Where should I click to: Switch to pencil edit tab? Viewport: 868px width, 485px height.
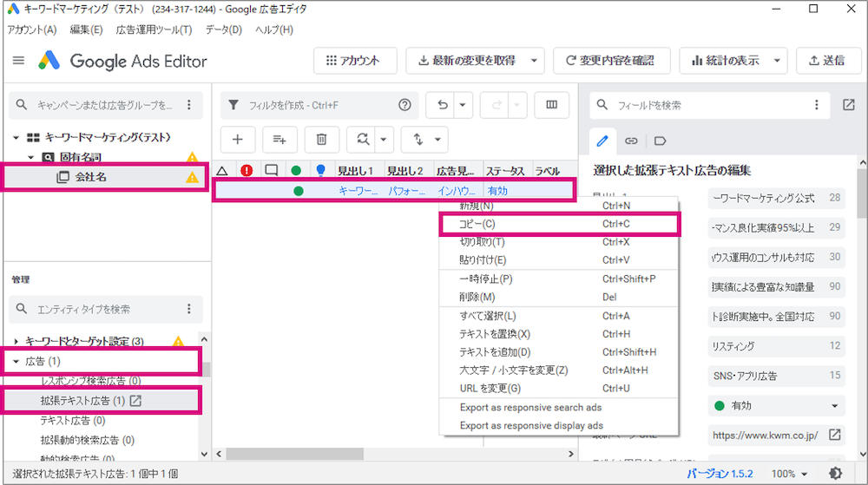[x=603, y=141]
